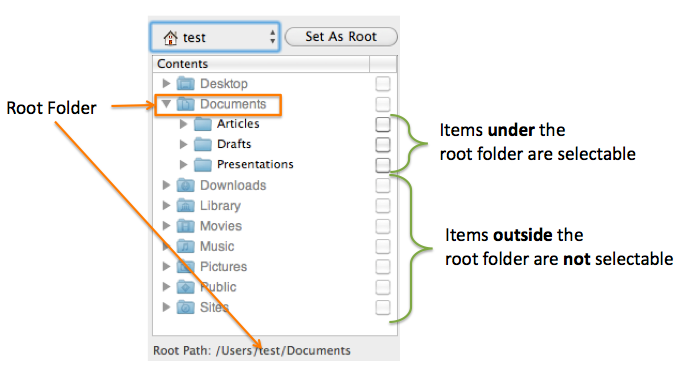689x376 pixels.
Task: Click the Sites folder icon
Action: 185,307
